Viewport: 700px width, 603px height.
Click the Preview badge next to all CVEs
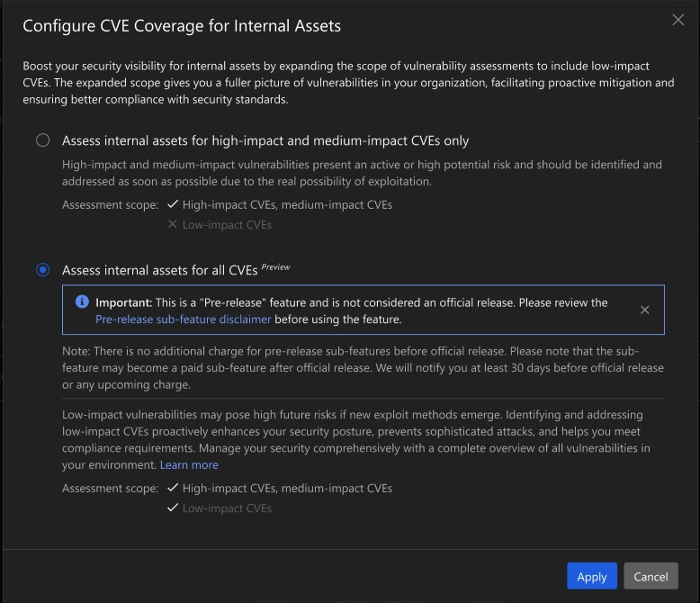[x=276, y=267]
